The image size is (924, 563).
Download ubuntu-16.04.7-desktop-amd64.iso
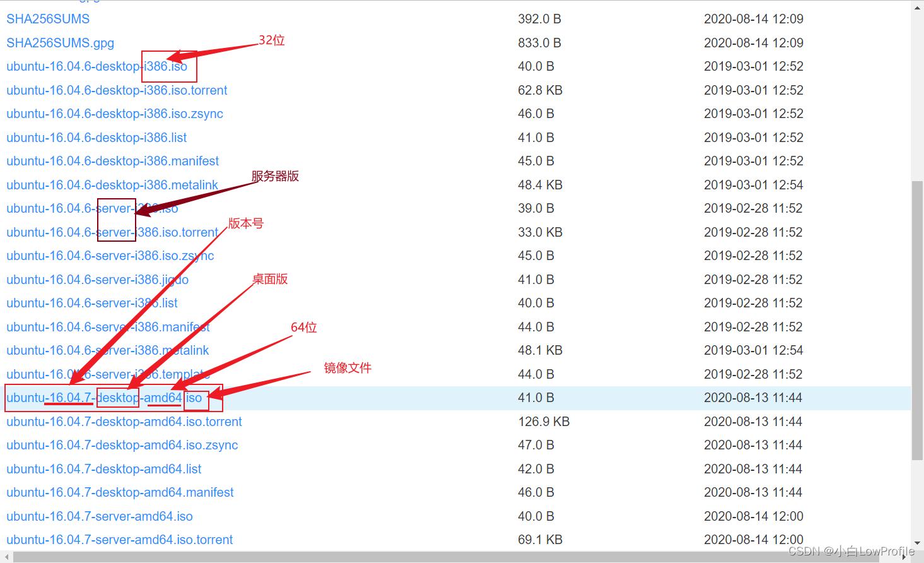104,398
